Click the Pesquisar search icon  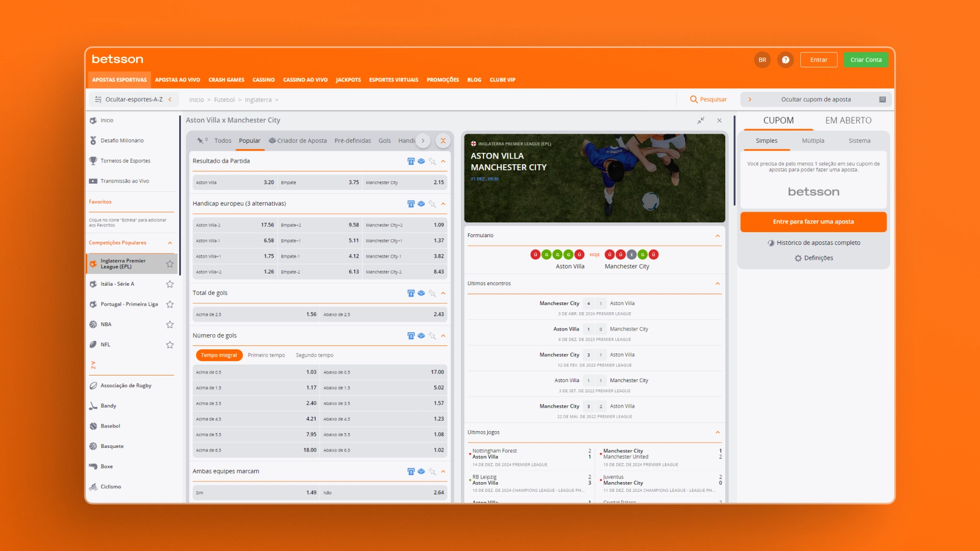point(694,99)
